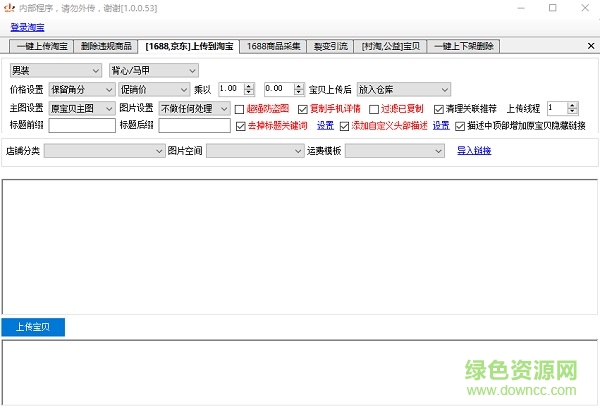Enable the 过滤已复制 checkbox

coord(374,109)
